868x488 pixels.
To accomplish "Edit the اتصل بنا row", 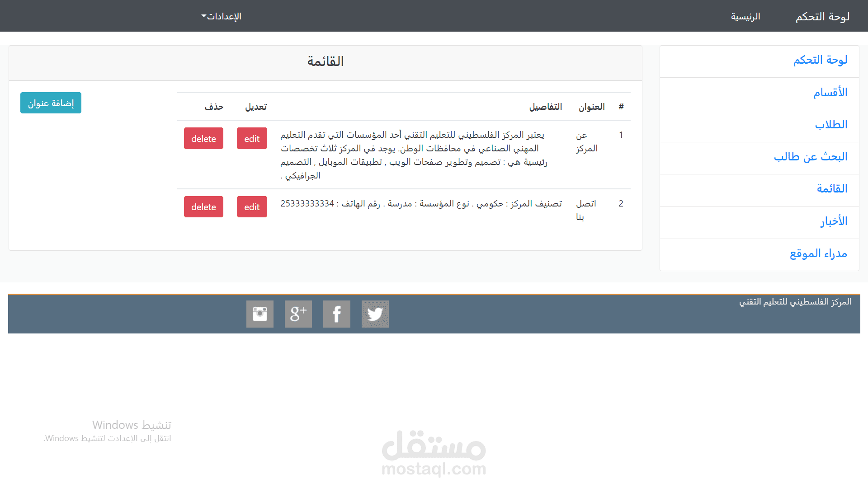I will pyautogui.click(x=252, y=207).
